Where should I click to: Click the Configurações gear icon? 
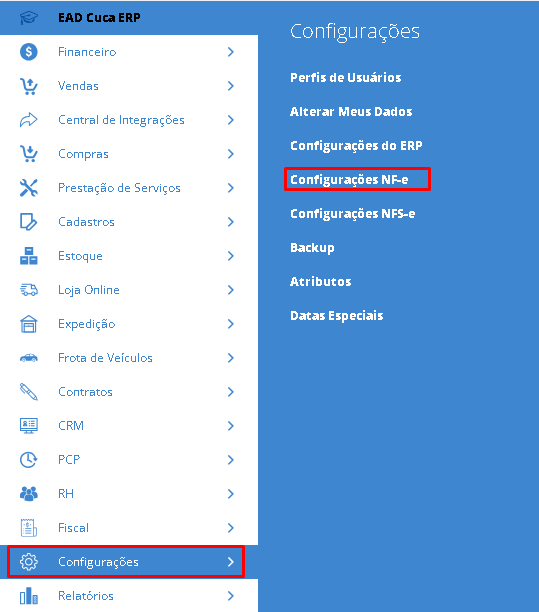pos(28,562)
